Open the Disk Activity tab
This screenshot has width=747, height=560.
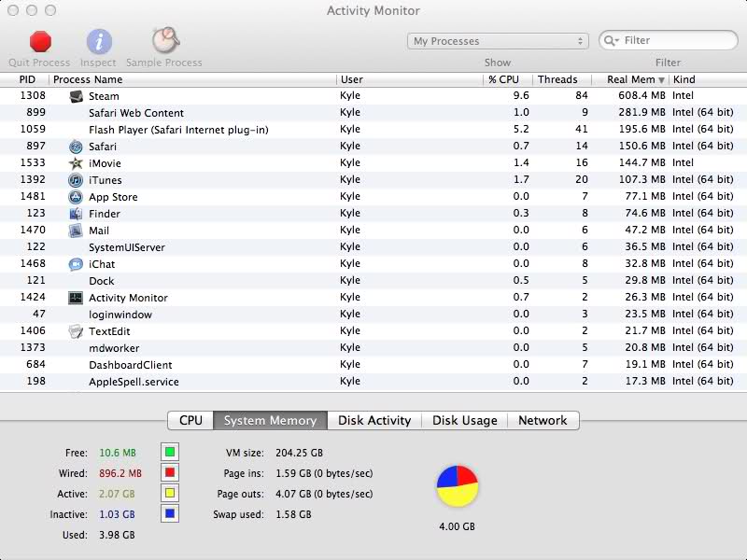[x=374, y=421]
